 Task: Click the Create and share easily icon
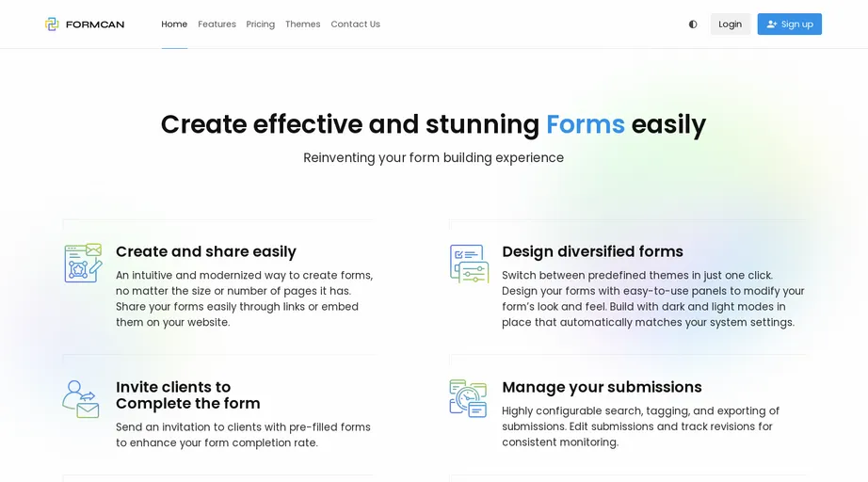click(83, 263)
